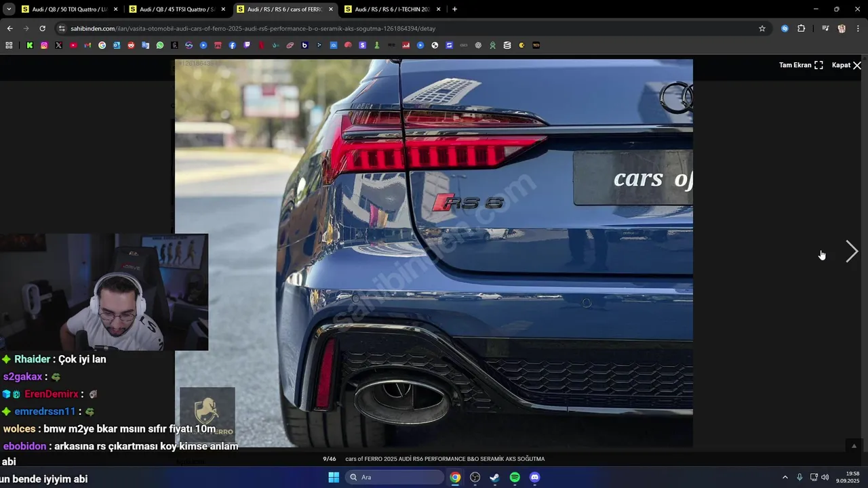The image size is (868, 488).
Task: Open the X (Twitter) bookmark
Action: [x=59, y=45]
